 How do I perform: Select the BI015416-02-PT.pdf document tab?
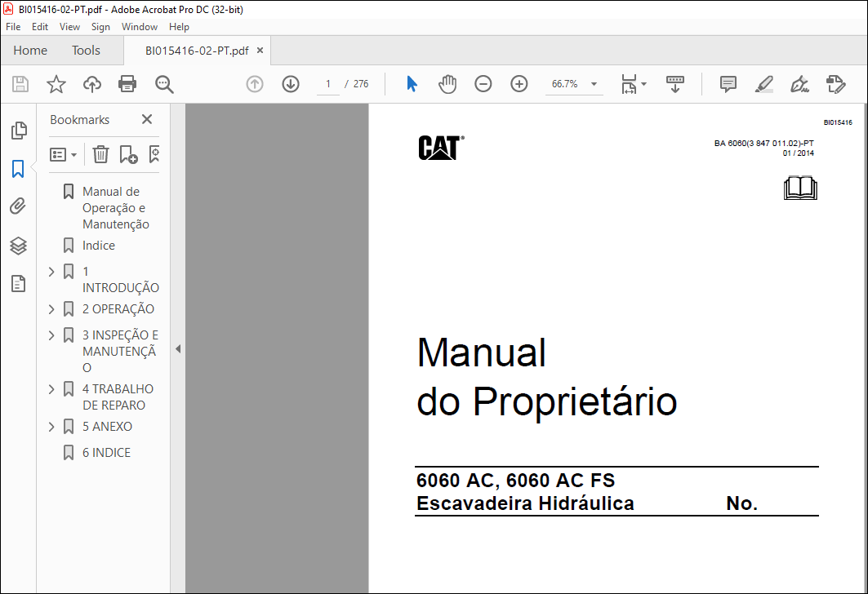[x=197, y=51]
